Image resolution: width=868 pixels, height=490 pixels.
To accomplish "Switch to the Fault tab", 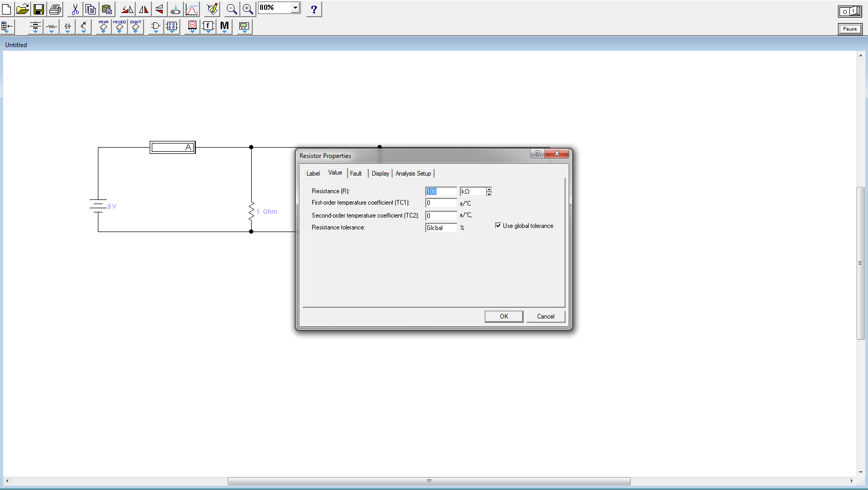I will point(356,174).
